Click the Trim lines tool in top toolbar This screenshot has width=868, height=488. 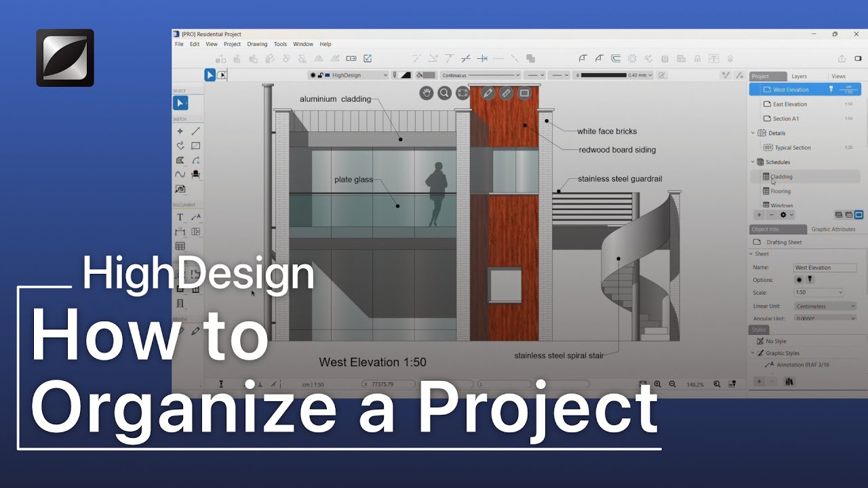(466, 59)
